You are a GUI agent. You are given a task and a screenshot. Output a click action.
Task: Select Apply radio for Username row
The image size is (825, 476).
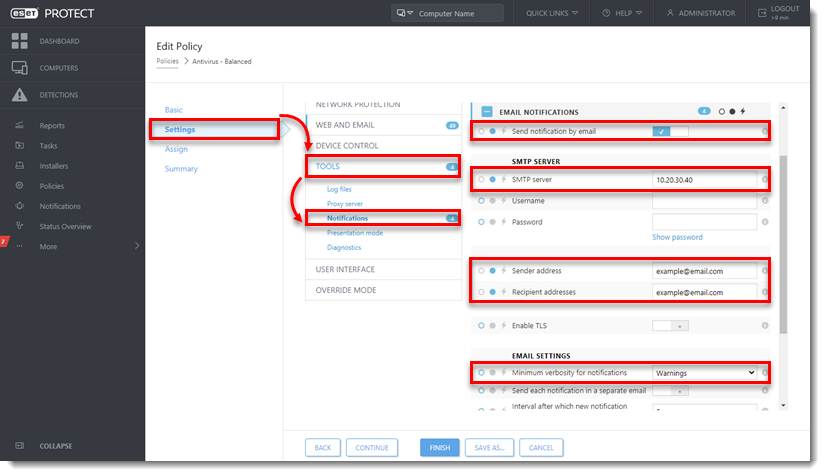[x=492, y=200]
